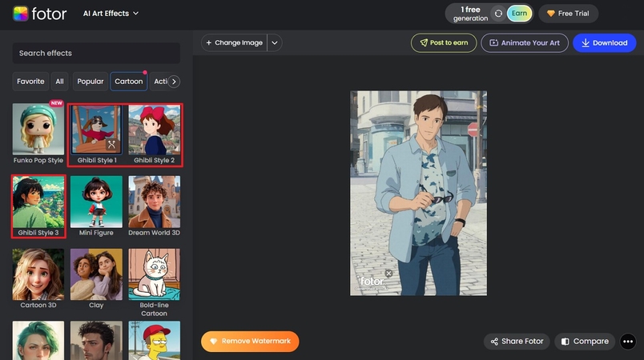The height and width of the screenshot is (360, 644).
Task: Click the generated Ghibli-style image
Action: click(x=418, y=193)
